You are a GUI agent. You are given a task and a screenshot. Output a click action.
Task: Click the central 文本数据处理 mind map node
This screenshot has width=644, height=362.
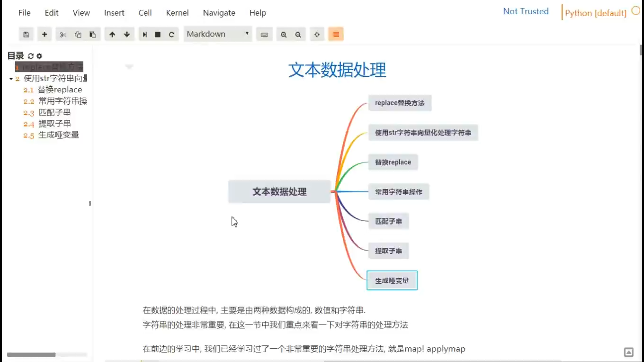[x=279, y=192]
